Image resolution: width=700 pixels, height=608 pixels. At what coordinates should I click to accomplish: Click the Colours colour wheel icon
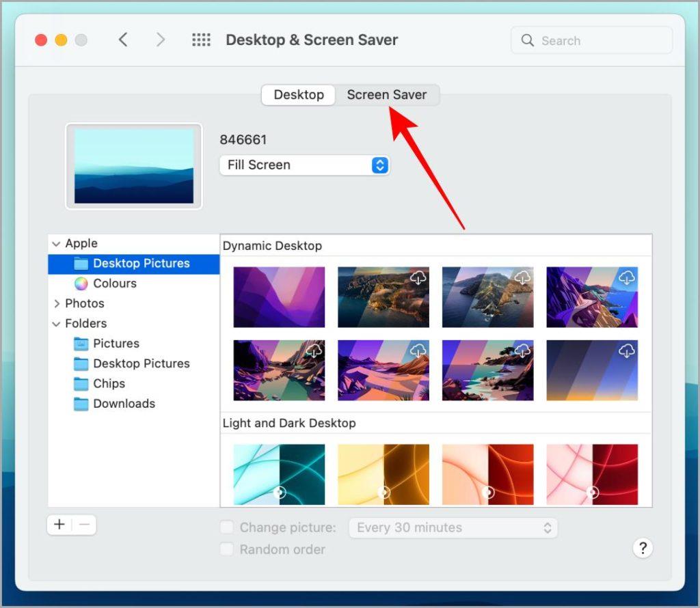pos(81,284)
